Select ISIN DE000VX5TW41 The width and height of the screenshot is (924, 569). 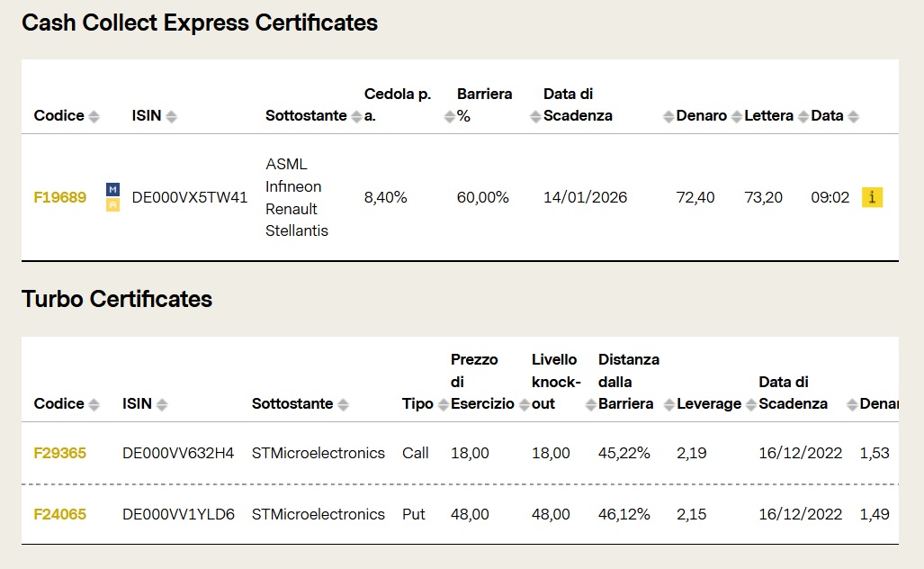click(190, 197)
